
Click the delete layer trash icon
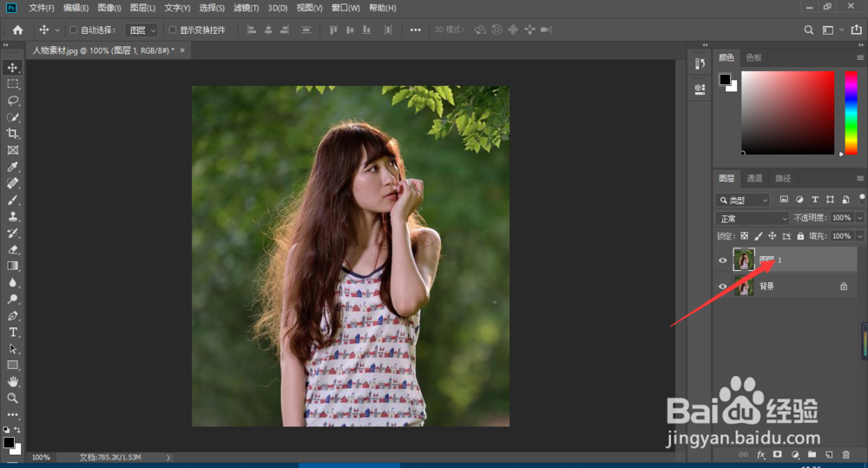pyautogui.click(x=845, y=455)
